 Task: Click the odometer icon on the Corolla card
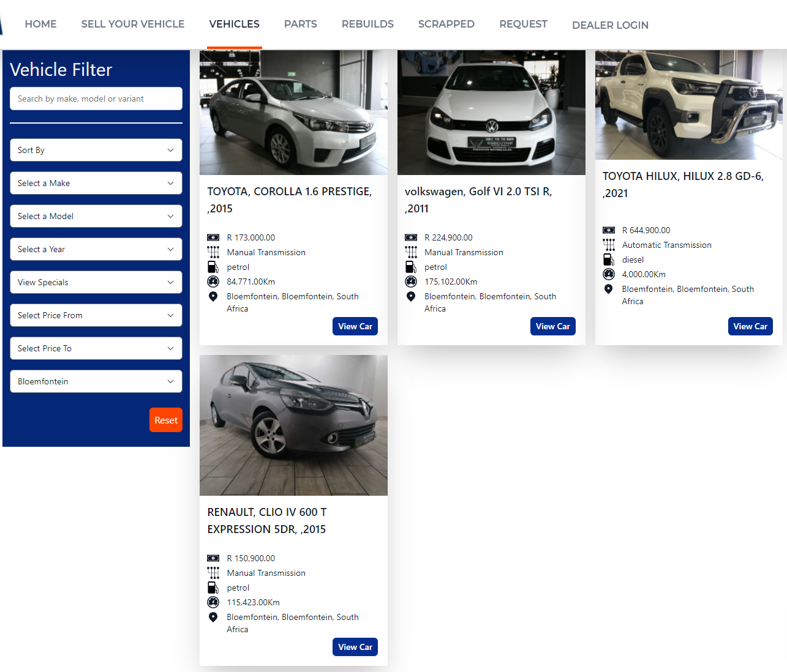[213, 282]
